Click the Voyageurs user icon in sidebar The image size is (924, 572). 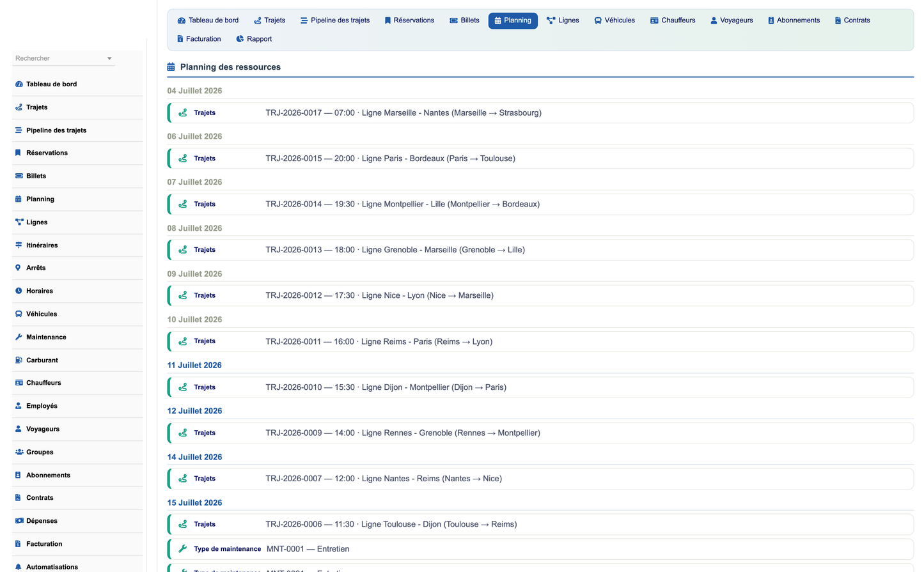[19, 429]
